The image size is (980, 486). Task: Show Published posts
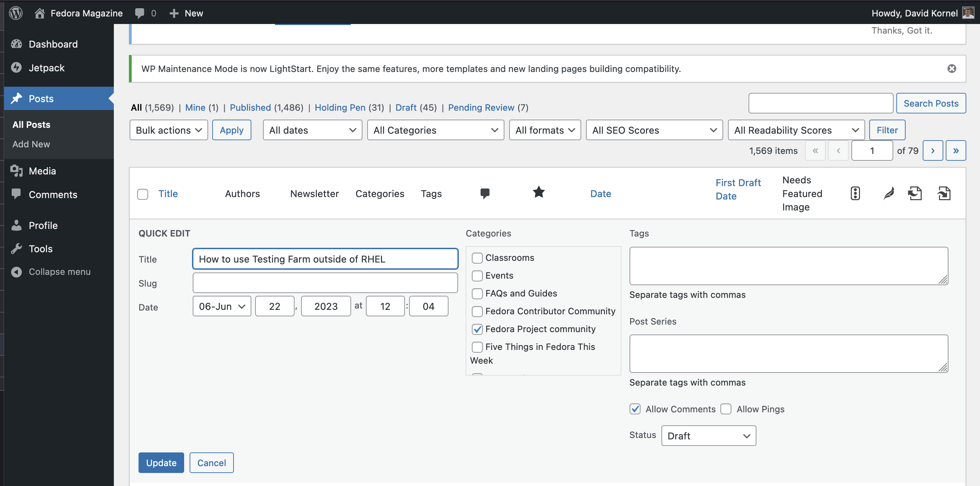click(x=250, y=108)
